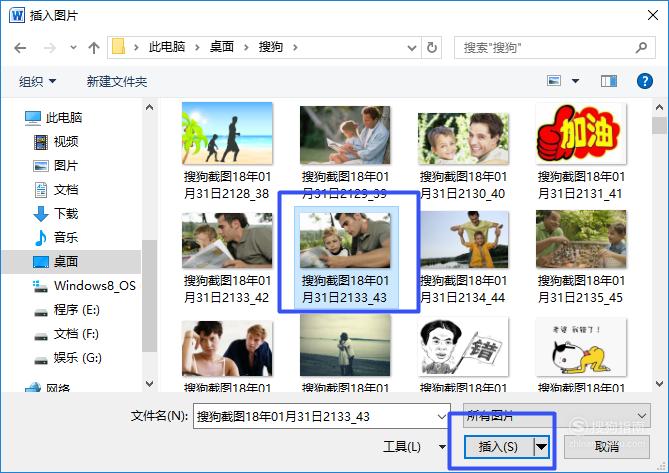
Task: Select 此电脑 in navigation tree
Action: (54, 117)
